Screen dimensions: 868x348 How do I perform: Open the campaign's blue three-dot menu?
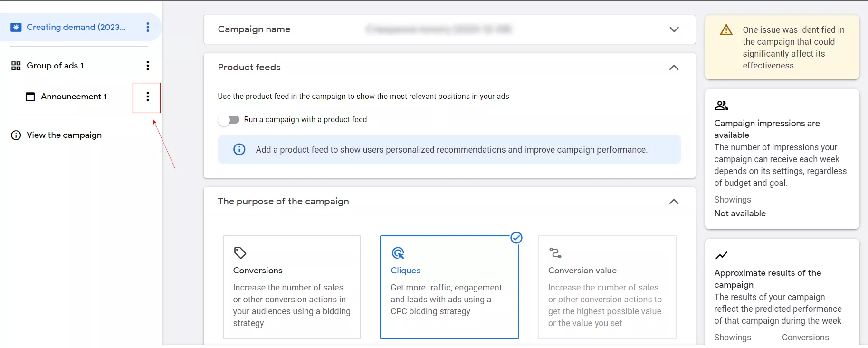pyautogui.click(x=148, y=27)
